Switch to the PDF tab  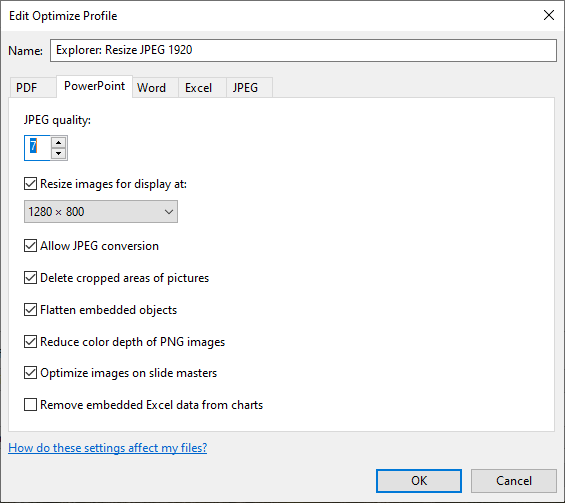33,88
